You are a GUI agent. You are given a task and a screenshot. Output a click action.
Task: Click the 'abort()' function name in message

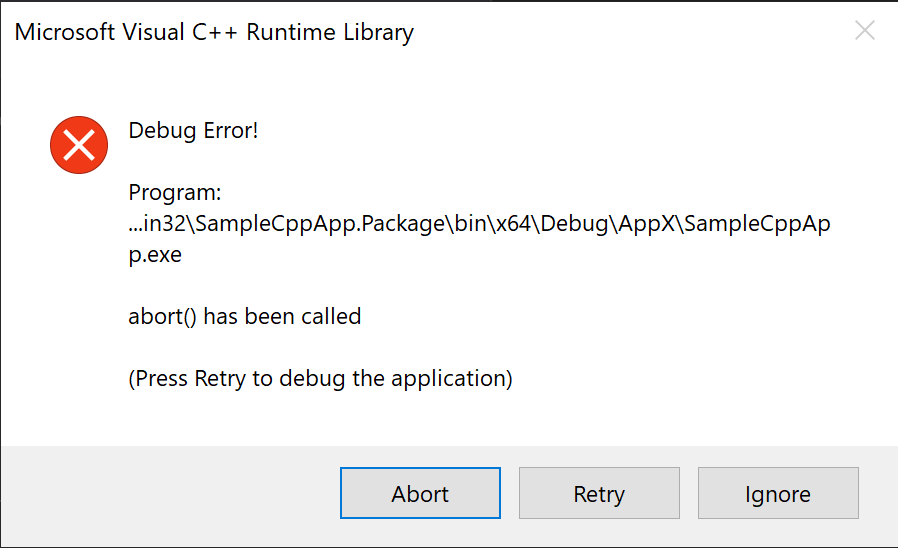coord(162,317)
